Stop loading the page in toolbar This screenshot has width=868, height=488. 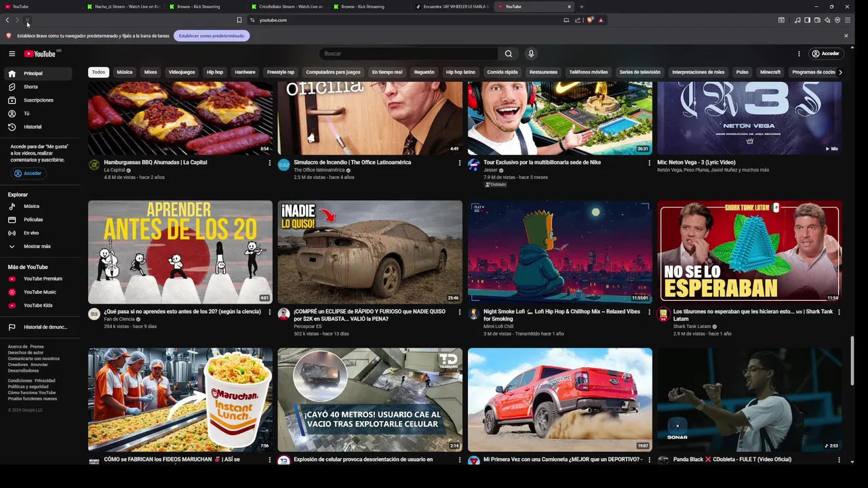27,20
